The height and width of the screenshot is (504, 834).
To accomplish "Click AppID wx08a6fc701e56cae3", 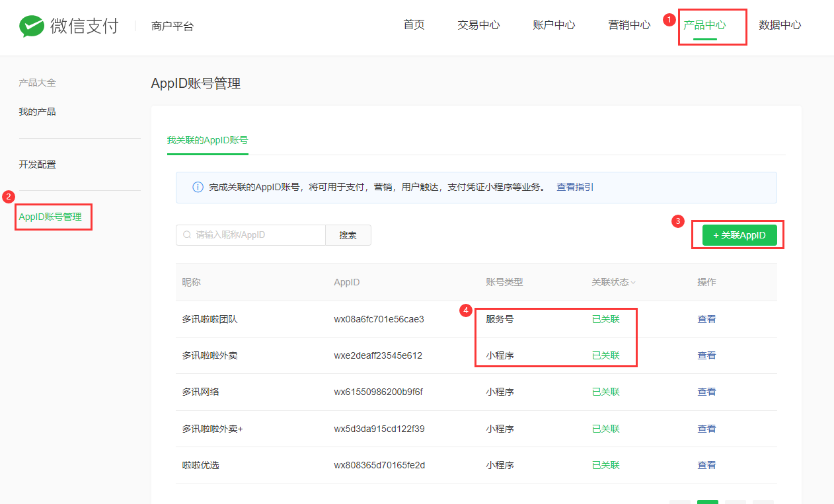I will pos(379,319).
